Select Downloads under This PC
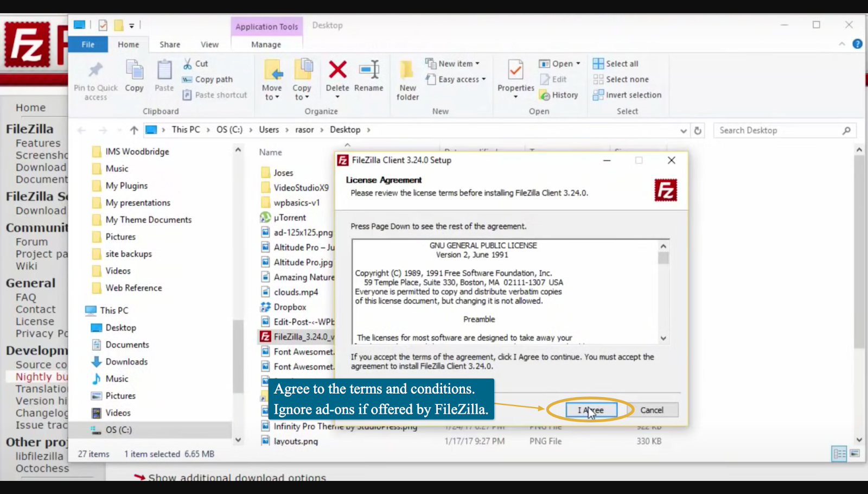The image size is (868, 494). [x=126, y=362]
